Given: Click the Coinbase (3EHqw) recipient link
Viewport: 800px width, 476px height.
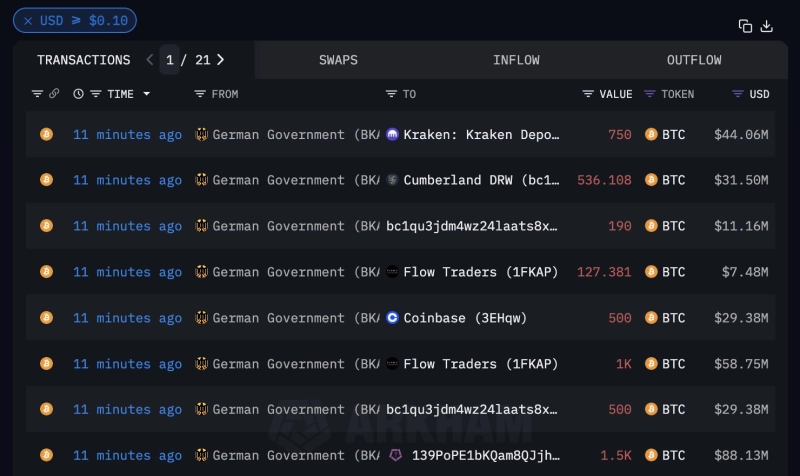Looking at the screenshot, I should 464,318.
